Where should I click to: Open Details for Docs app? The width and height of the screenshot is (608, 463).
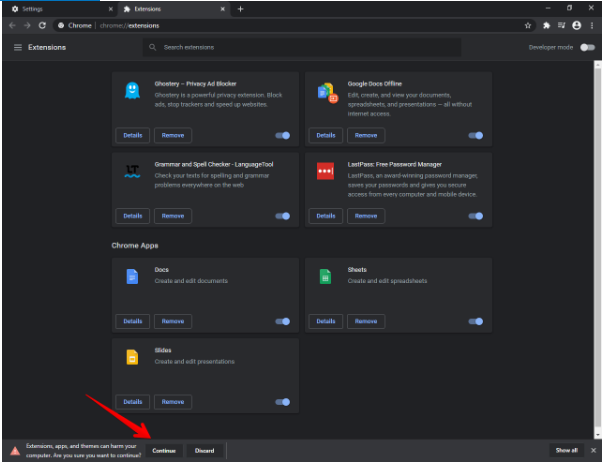[133, 321]
